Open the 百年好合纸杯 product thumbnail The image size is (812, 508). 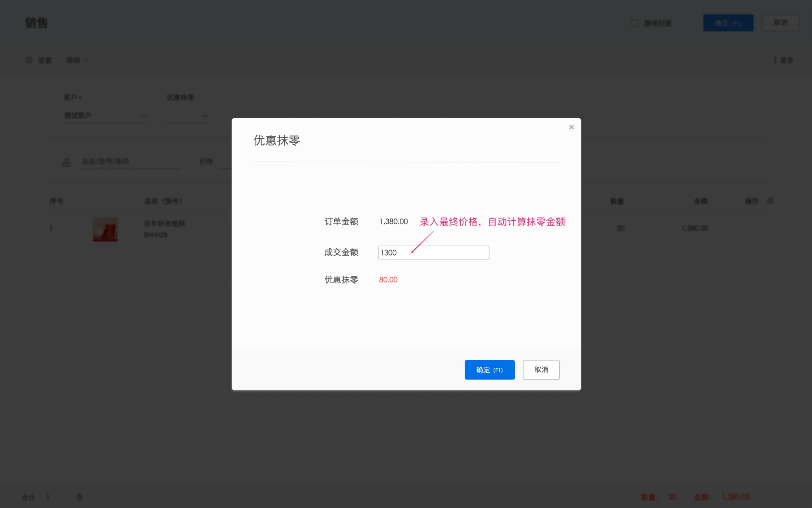pyautogui.click(x=105, y=228)
